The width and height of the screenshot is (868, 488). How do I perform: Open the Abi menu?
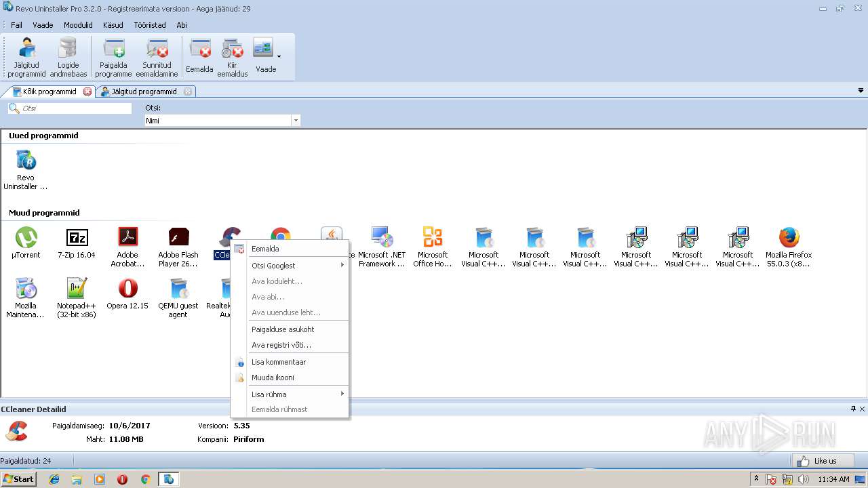pyautogui.click(x=182, y=25)
